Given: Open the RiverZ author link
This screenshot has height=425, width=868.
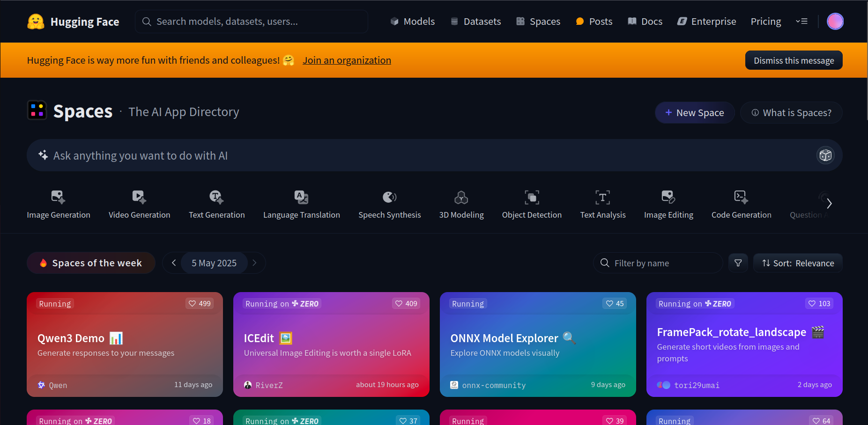Looking at the screenshot, I should coord(263,385).
